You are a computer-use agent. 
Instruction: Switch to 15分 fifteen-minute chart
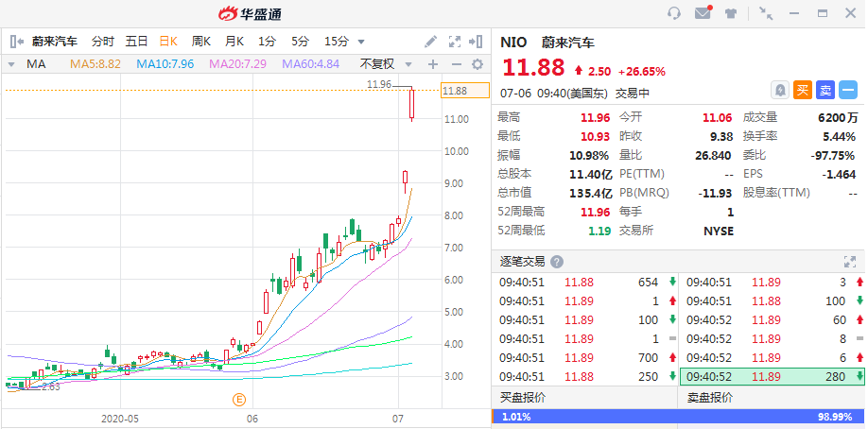coord(337,41)
